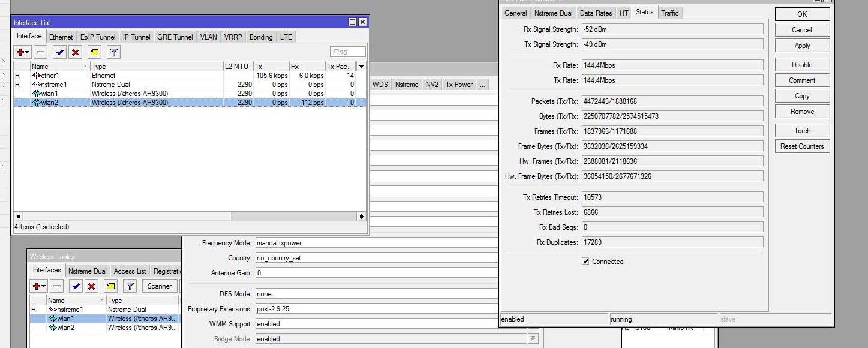Click the Country field showing no_country_set
The image size is (868, 348).
(377, 258)
